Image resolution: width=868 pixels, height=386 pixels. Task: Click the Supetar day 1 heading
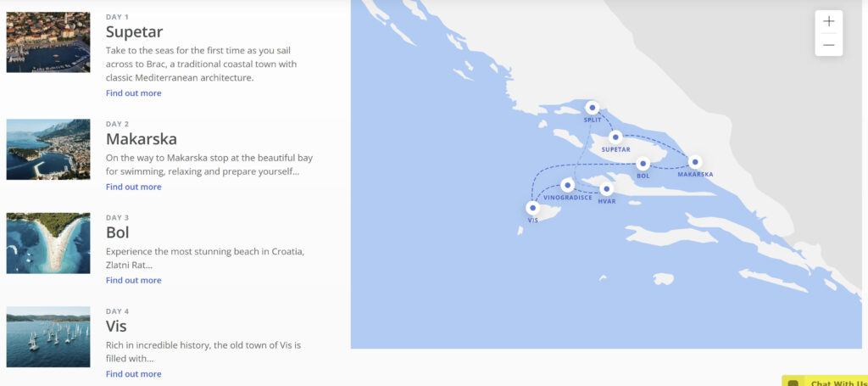point(134,31)
